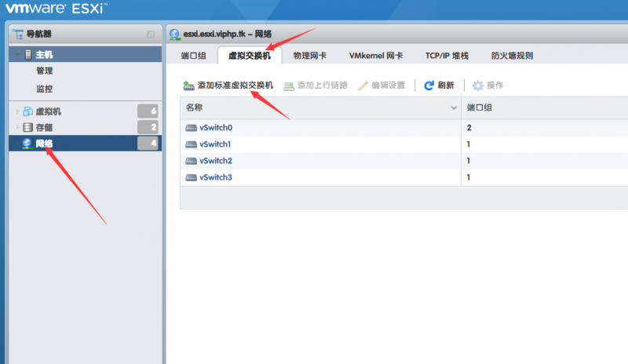Viewport: 628px width, 364px height.
Task: Click the switch icon beside vSwitch0
Action: [x=191, y=128]
